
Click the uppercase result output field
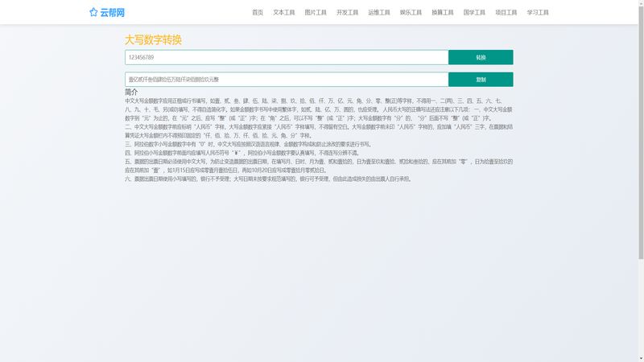[286, 80]
